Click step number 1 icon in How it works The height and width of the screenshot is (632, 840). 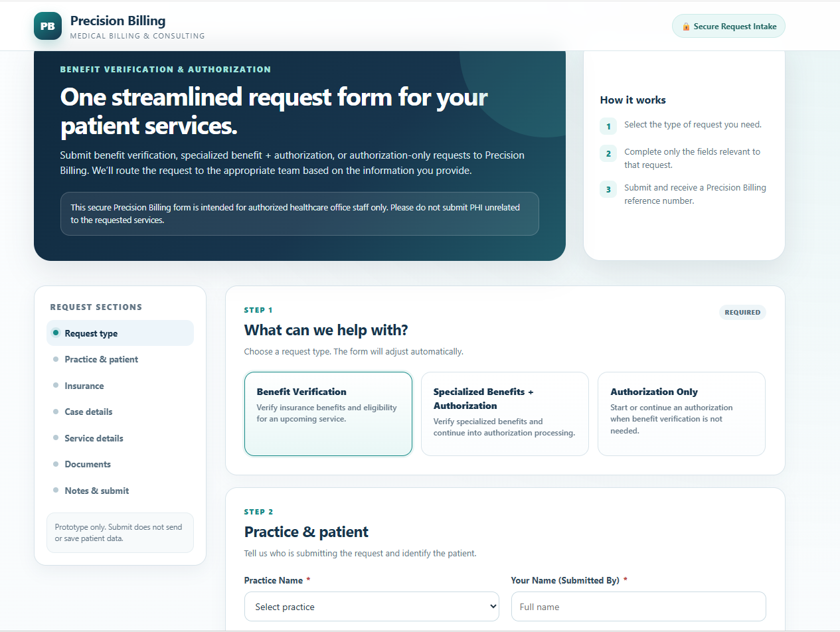click(x=608, y=126)
